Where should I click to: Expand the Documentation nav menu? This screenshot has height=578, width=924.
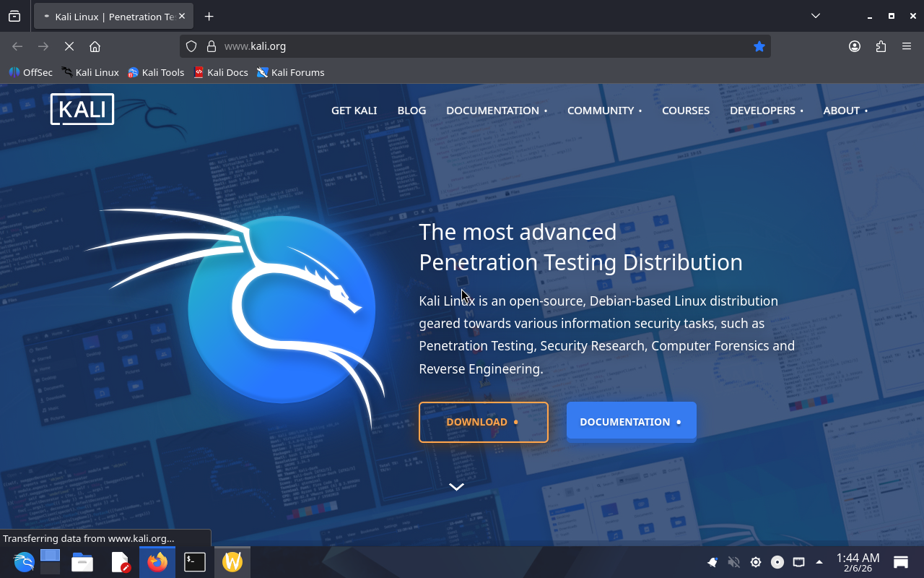[496, 111]
